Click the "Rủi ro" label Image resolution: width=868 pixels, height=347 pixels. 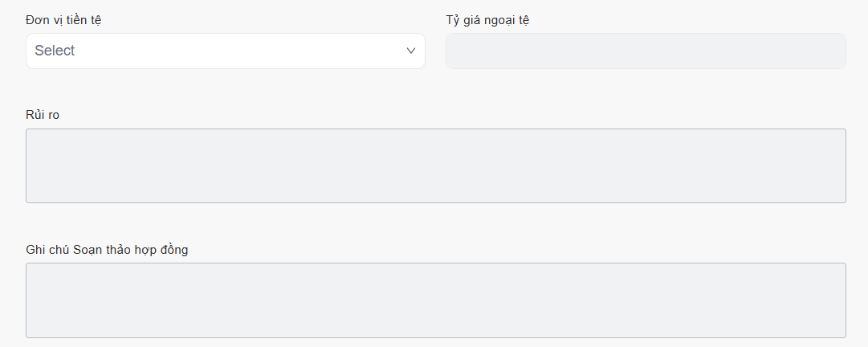[x=43, y=115]
